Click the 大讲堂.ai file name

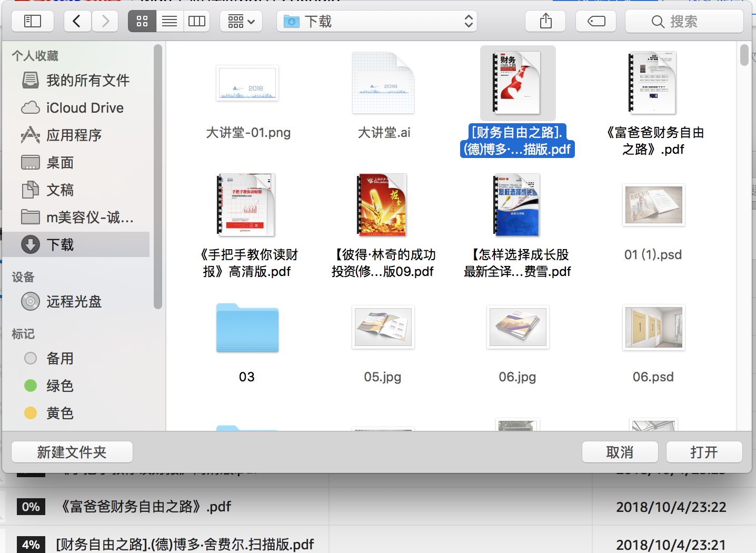coord(384,132)
